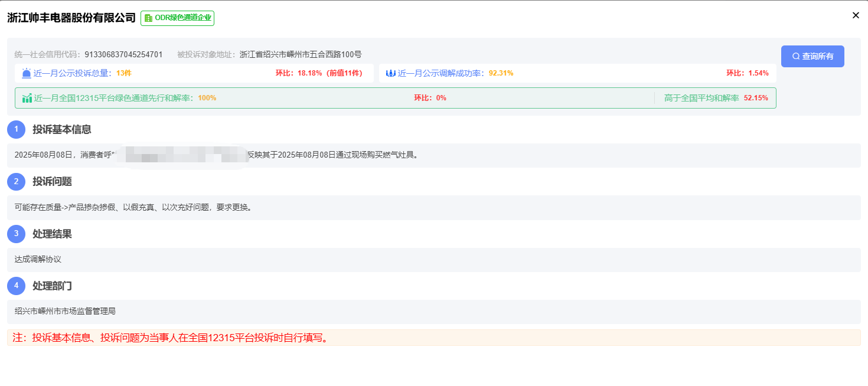Click the 近一月公示投诉总量 label
This screenshot has width=868, height=386.
pos(73,73)
